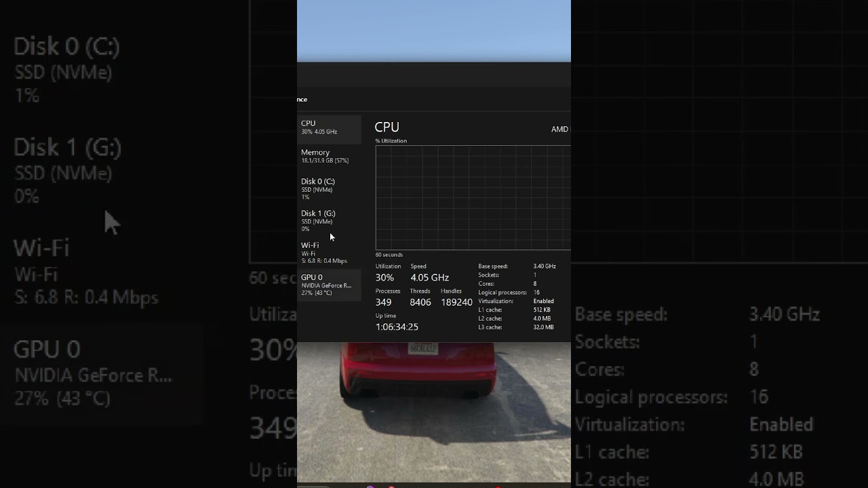Open the Memory performance entry
This screenshot has width=868, height=488.
pos(330,157)
